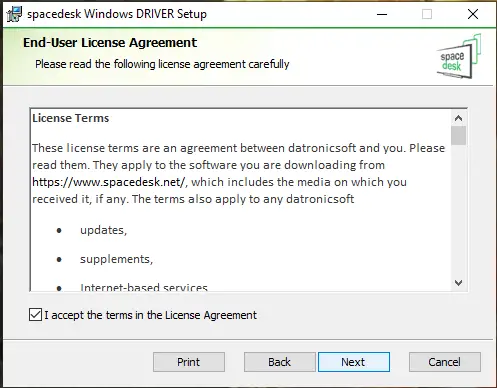
Task: Click the 'supplements,' bullet item
Action: point(116,259)
